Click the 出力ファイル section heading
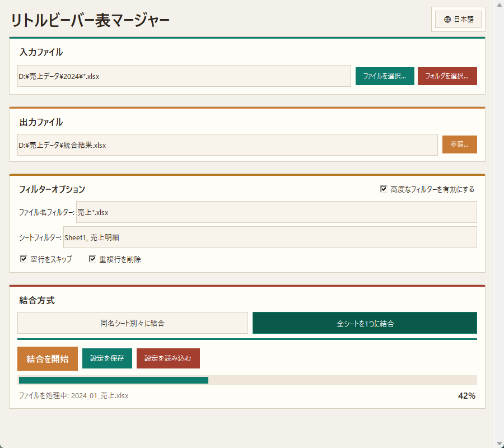 click(x=41, y=122)
